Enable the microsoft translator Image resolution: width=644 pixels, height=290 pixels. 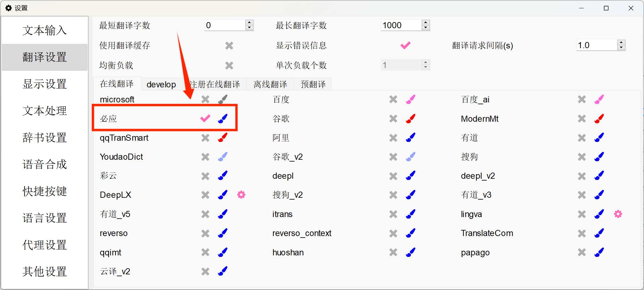(x=205, y=99)
